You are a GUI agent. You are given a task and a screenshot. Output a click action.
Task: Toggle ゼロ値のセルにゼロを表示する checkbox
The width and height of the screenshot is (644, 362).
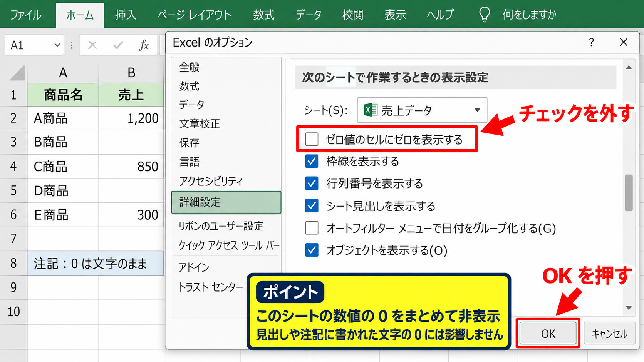pos(312,139)
